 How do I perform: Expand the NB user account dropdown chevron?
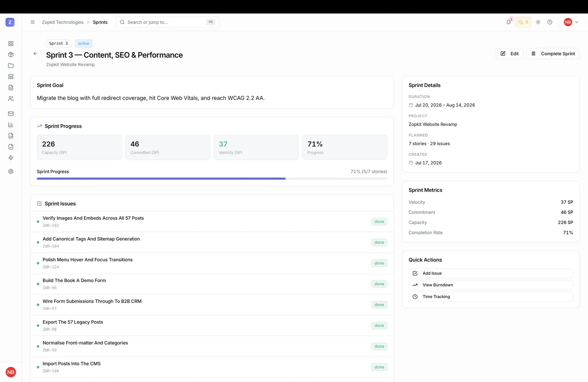pos(577,22)
